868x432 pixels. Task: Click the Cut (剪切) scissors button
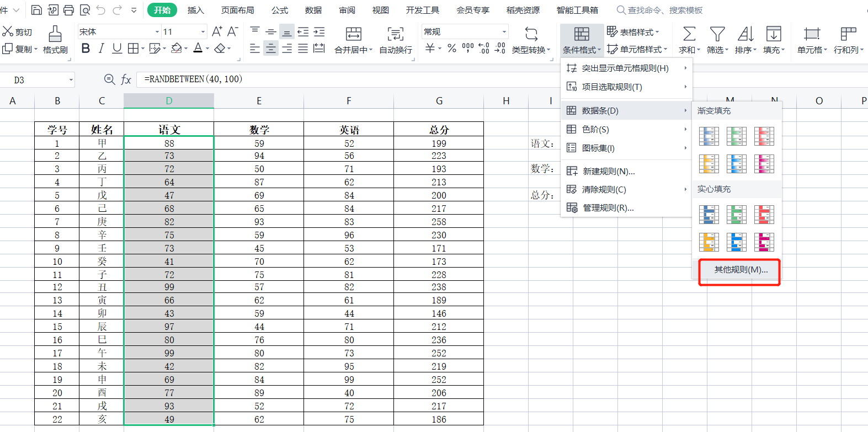17,32
